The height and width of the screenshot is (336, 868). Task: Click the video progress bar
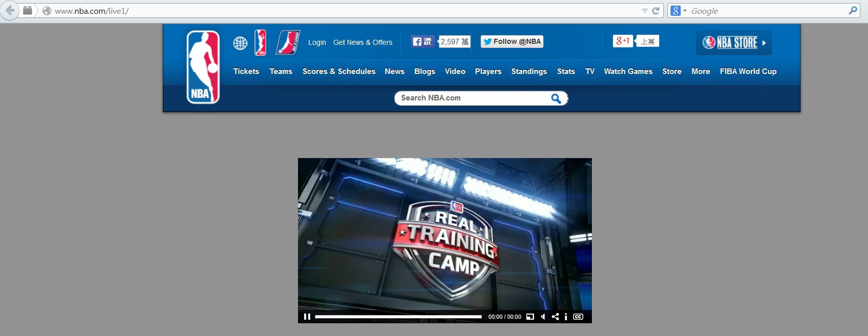point(398,317)
